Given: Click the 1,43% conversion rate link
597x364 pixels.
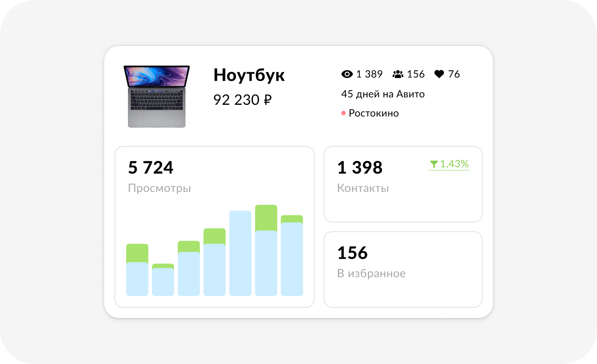Looking at the screenshot, I should (x=454, y=164).
